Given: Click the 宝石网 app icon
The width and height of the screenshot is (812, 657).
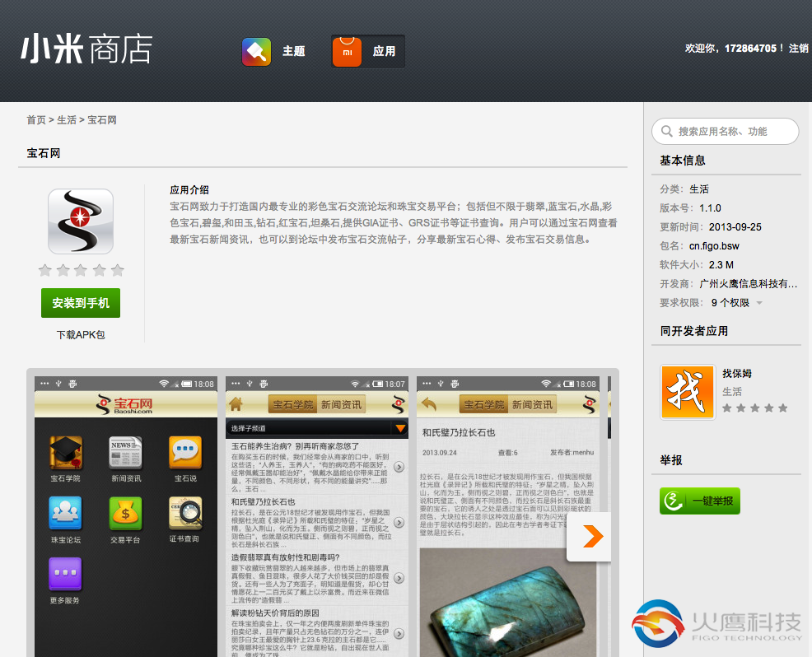Looking at the screenshot, I should tap(80, 221).
